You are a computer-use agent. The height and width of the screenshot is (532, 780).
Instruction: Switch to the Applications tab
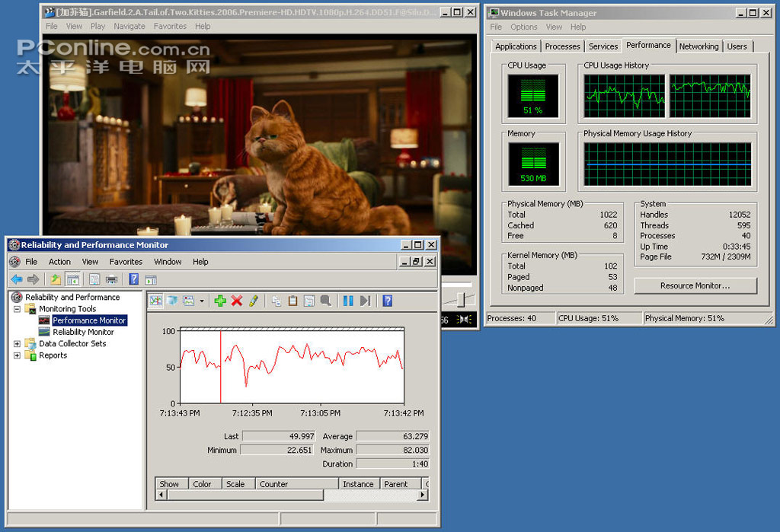pyautogui.click(x=516, y=46)
